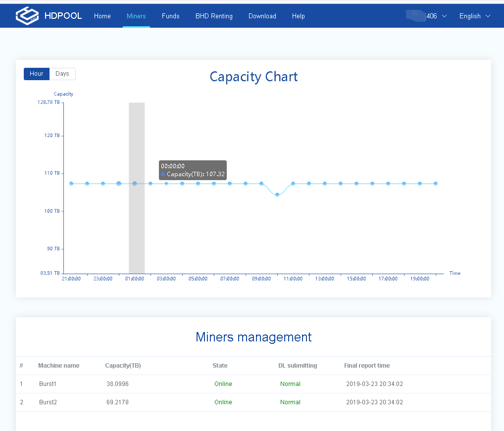Click the data point at 13:00:00
Image resolution: width=504 pixels, height=431 pixels.
(x=325, y=184)
